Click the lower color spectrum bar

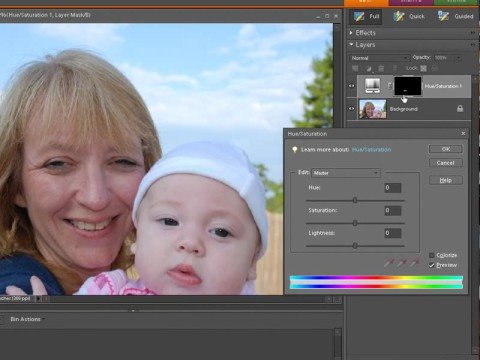(376, 286)
